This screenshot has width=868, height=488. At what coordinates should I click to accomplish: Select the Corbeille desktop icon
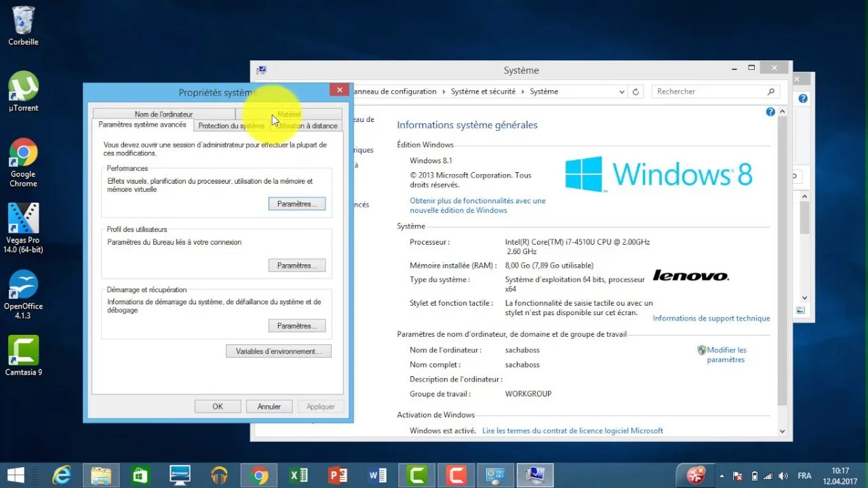(23, 26)
